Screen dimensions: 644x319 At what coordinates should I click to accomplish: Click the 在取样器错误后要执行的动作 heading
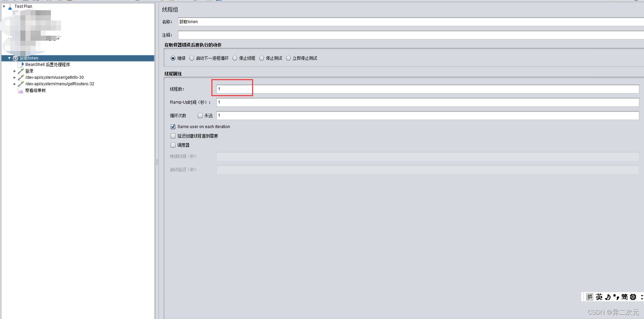pyautogui.click(x=193, y=45)
